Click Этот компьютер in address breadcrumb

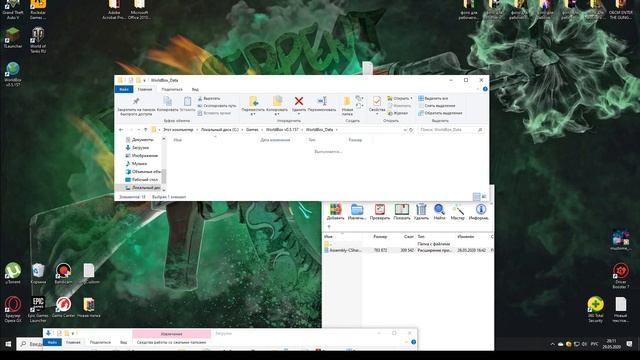point(178,130)
